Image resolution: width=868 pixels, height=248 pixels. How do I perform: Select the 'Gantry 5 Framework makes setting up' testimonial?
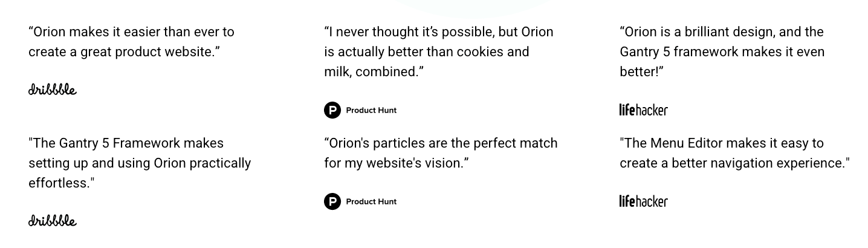pos(140,163)
